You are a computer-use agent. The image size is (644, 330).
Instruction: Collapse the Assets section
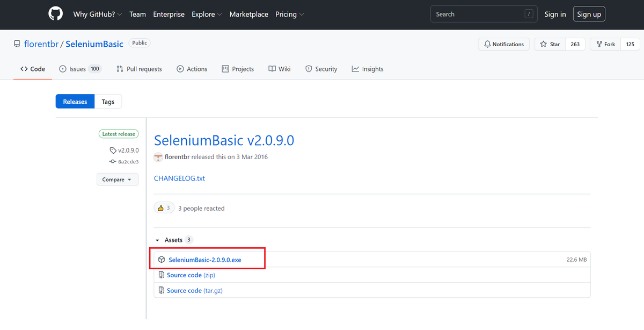pos(174,240)
